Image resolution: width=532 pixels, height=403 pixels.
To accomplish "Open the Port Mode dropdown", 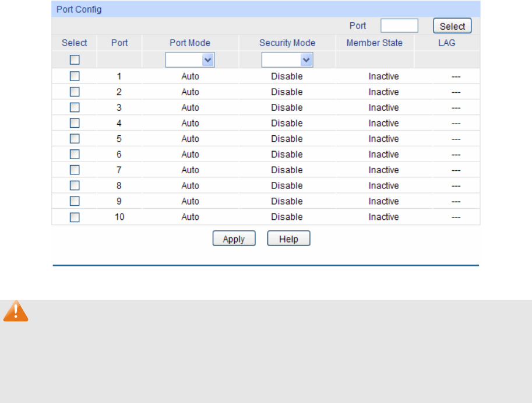I will coord(190,59).
